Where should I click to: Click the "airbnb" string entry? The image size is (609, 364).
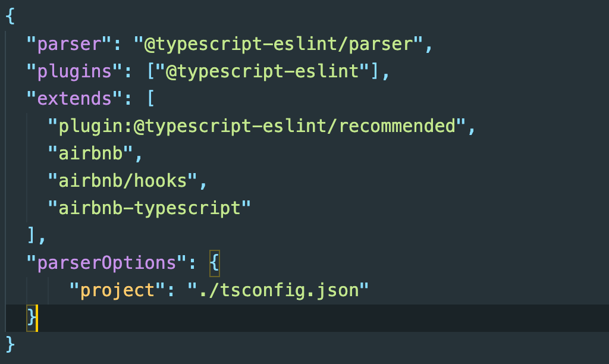click(x=90, y=154)
